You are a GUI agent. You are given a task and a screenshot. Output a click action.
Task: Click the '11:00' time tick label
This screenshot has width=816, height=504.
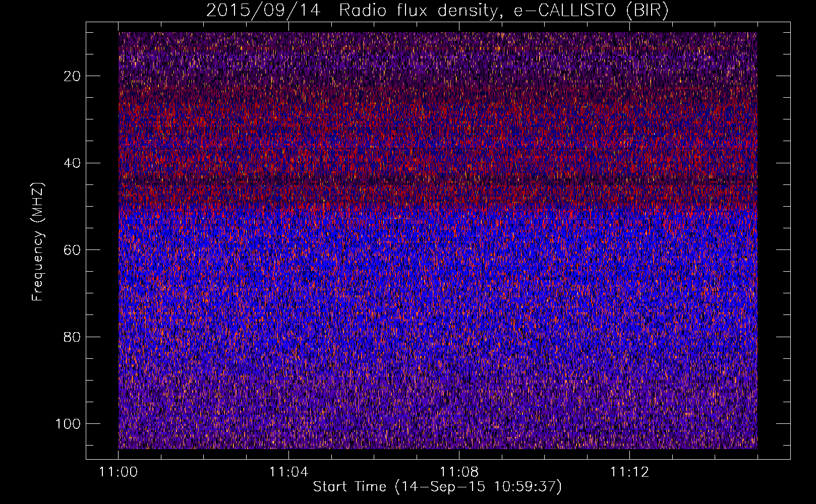[118, 472]
